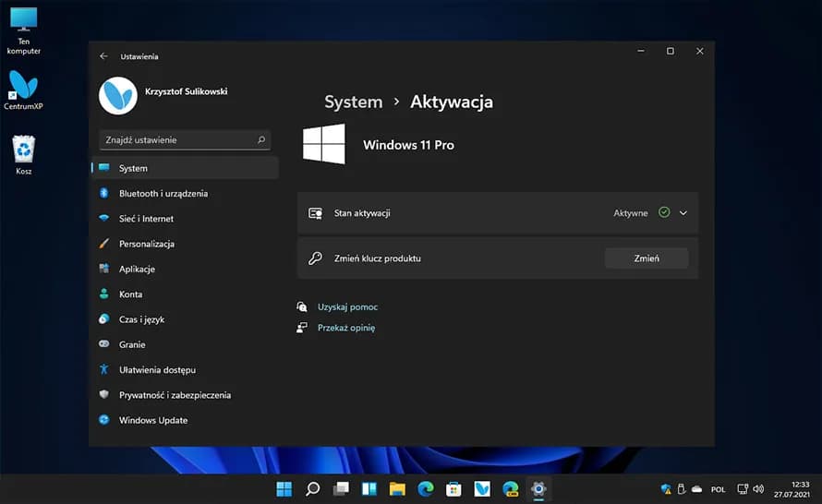Go to Aplikacje settings
Viewport: 822px width, 504px height.
tap(137, 269)
